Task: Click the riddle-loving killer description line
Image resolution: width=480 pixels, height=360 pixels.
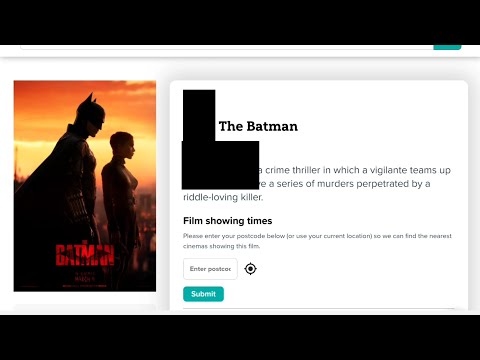Action: pos(223,197)
